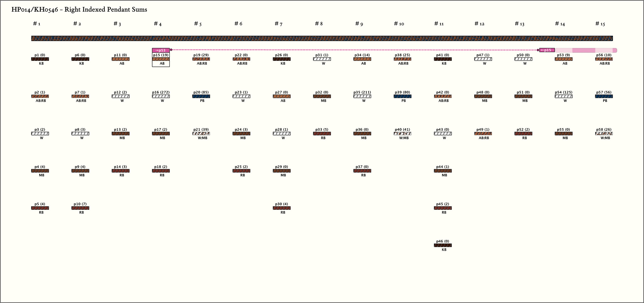Click the p40 (41) W:MB pendant swatch
This screenshot has height=303, width=644.
click(402, 134)
